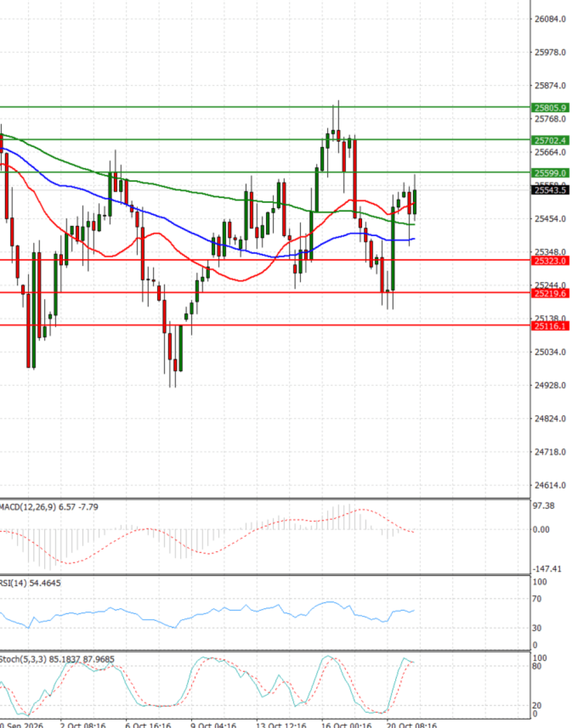Viewport: 572px width, 728px height.
Task: Click the 24718.0 price scale value
Action: coord(550,452)
